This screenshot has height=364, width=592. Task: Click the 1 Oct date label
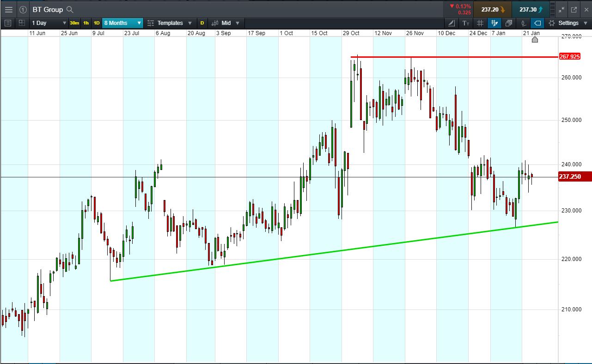[x=286, y=33]
